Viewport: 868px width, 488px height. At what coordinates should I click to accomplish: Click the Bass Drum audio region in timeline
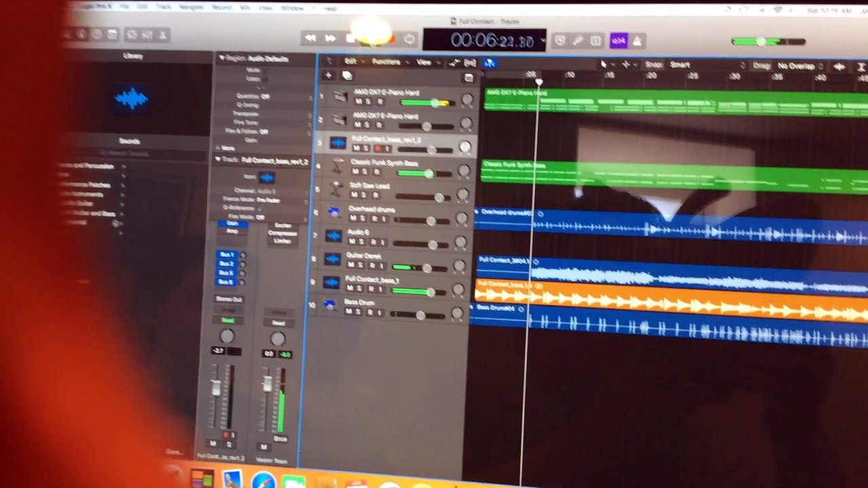coord(669,324)
